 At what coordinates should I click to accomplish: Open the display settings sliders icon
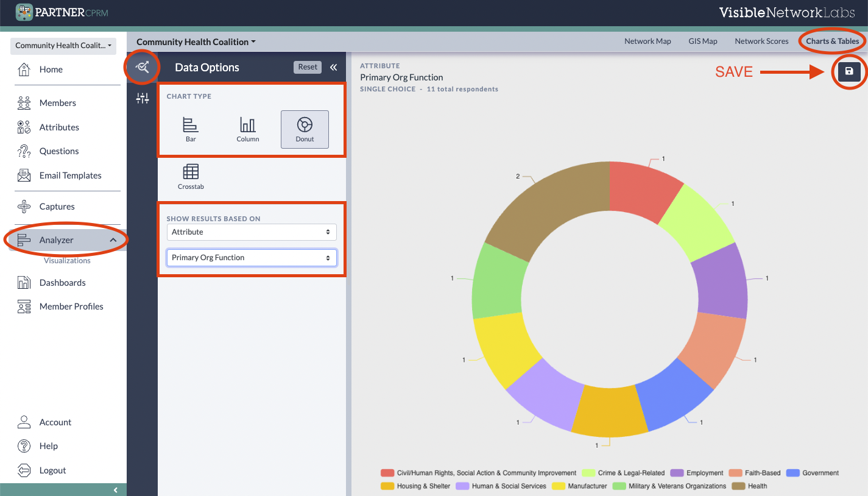pos(143,98)
